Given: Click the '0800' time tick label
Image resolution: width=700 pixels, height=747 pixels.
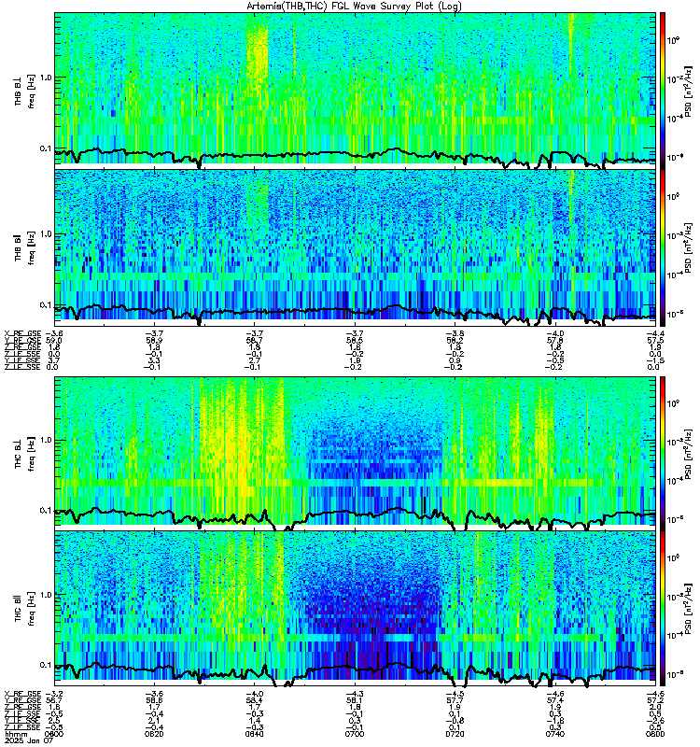Looking at the screenshot, I should [656, 734].
